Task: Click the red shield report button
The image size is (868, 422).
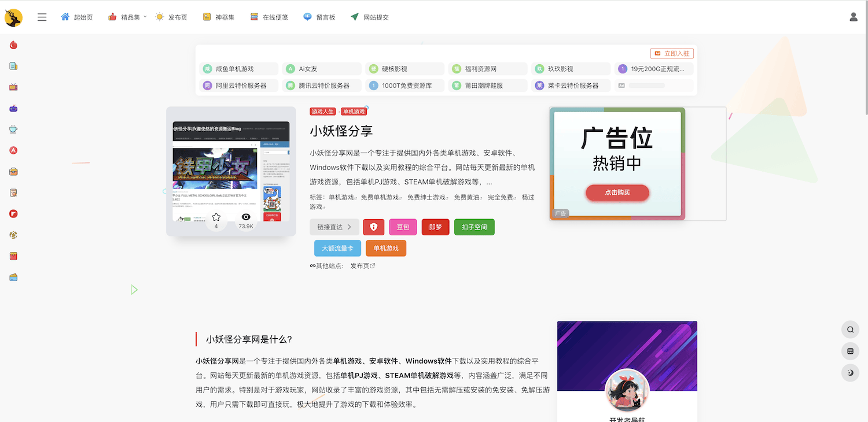Action: coord(373,227)
